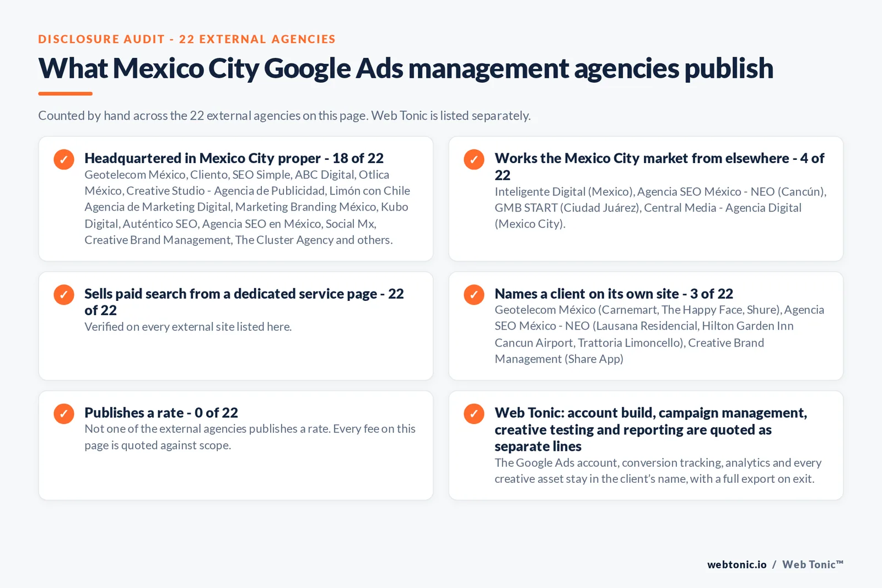
Task: Select the heading 'Headquartered in Mexico City proper - 18 of 22'
Action: tap(234, 158)
